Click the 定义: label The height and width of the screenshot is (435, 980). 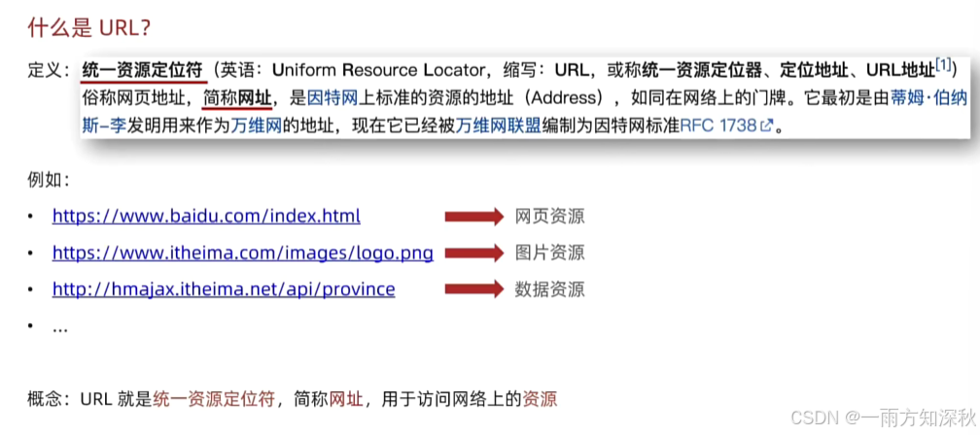coord(49,69)
